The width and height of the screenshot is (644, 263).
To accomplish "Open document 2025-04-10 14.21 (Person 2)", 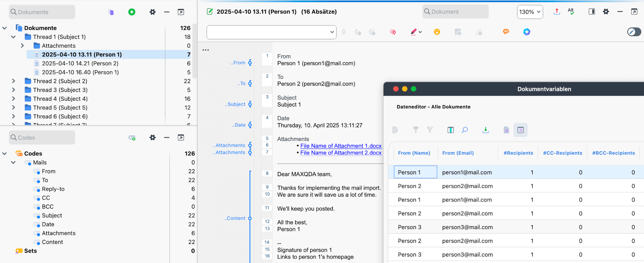I will pyautogui.click(x=80, y=63).
